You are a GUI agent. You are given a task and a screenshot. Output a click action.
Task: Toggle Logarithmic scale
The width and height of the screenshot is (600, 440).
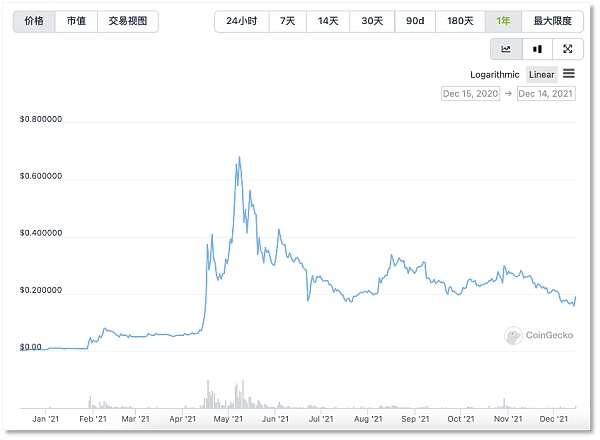pyautogui.click(x=495, y=75)
